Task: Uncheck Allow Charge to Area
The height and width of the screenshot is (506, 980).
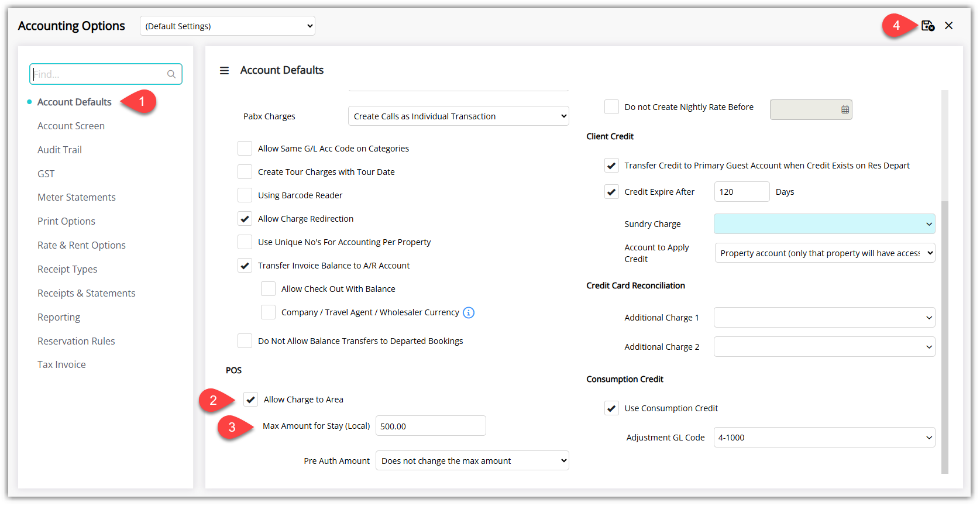Action: (x=251, y=400)
